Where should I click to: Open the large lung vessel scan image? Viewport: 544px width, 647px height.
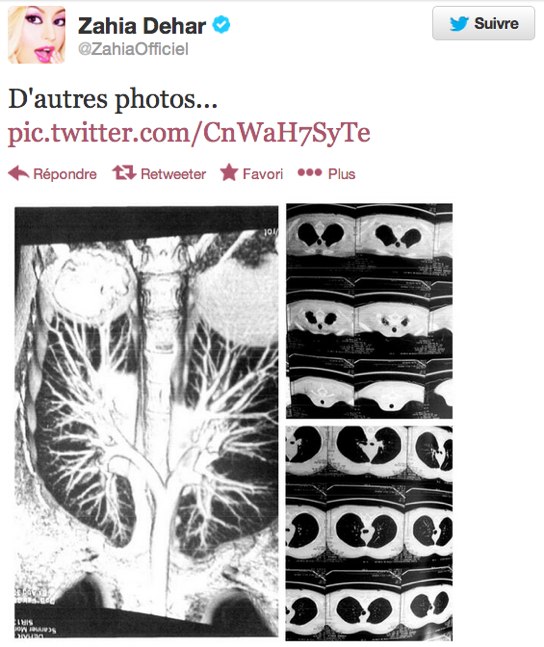pos(146,421)
